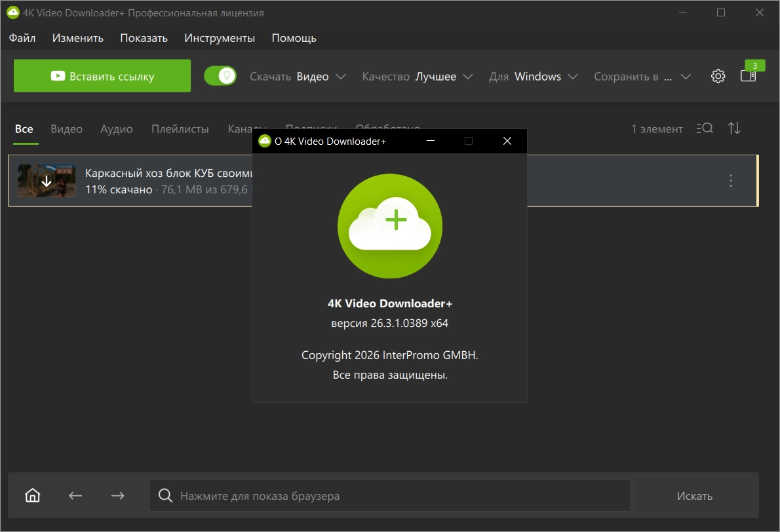This screenshot has width=780, height=532.
Task: Minimize the About dialog
Action: [x=430, y=142]
